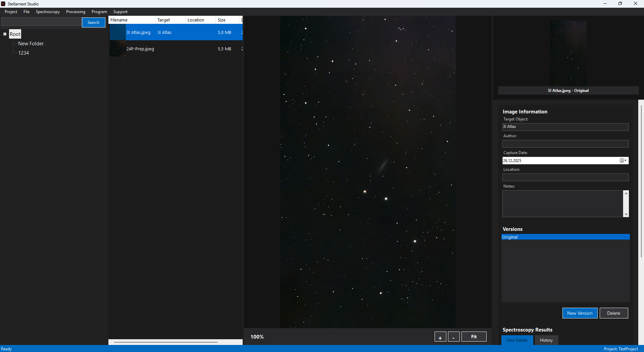
Task: Fit image to view
Action: click(x=474, y=337)
